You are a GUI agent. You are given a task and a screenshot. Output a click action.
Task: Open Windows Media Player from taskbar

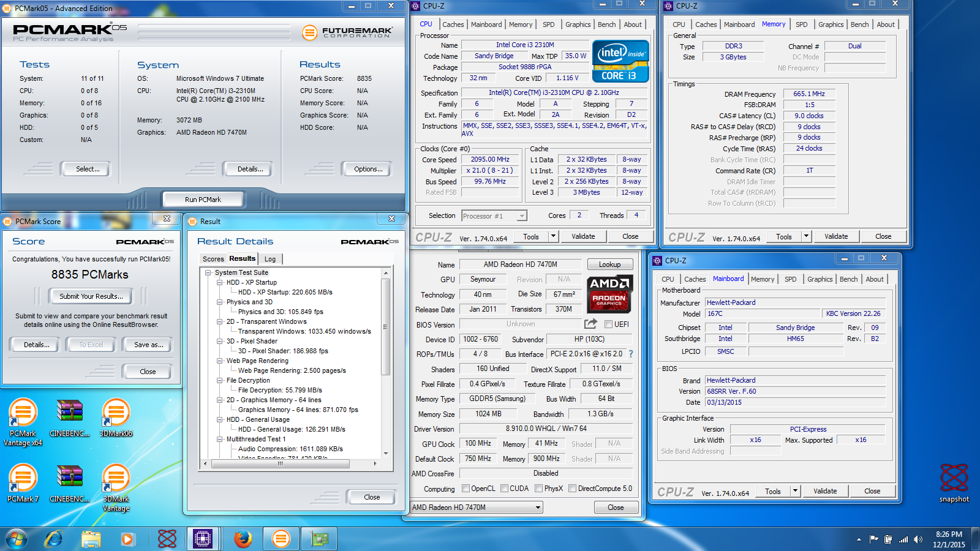click(x=127, y=539)
